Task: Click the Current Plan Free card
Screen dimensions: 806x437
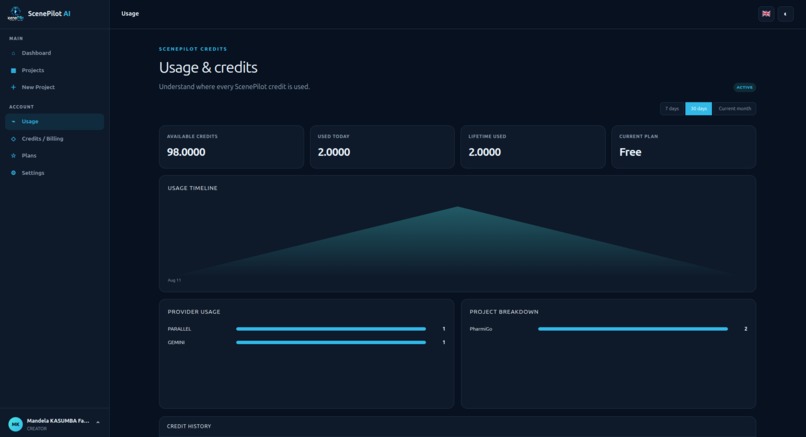Action: pos(684,147)
